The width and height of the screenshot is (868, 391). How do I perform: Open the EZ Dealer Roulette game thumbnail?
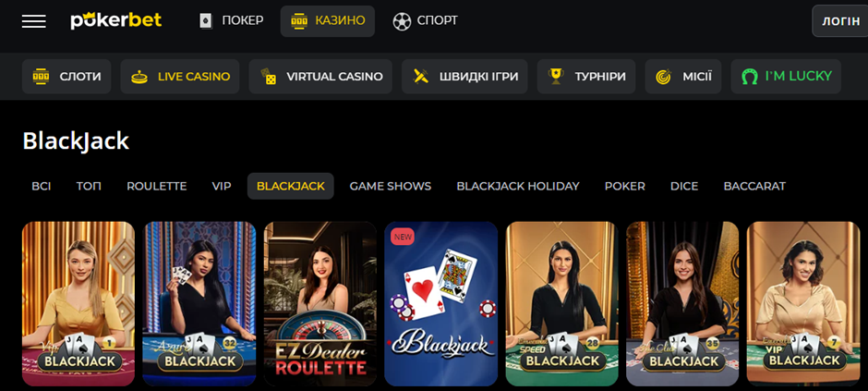point(320,303)
